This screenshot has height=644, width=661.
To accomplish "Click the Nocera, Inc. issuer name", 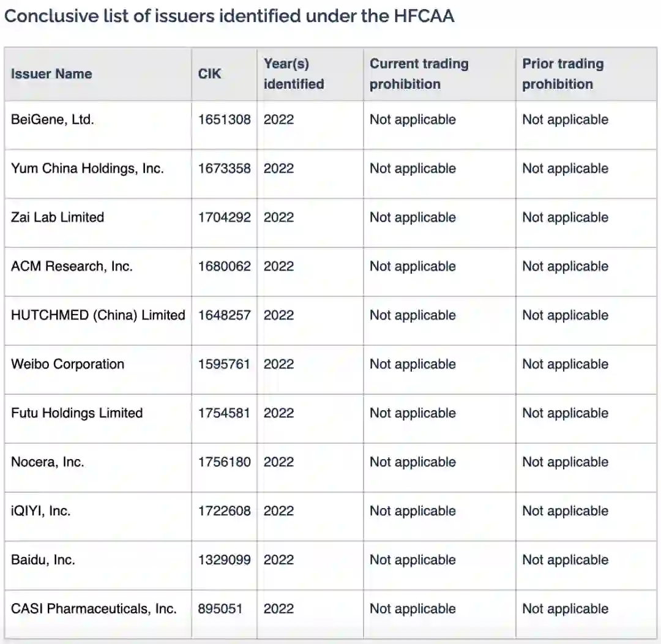I will [47, 462].
